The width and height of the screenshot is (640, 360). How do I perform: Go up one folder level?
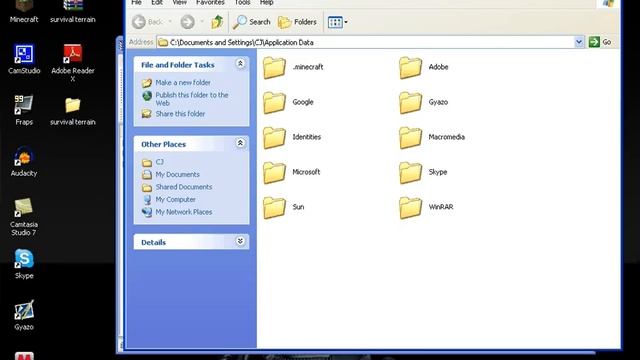(x=217, y=22)
